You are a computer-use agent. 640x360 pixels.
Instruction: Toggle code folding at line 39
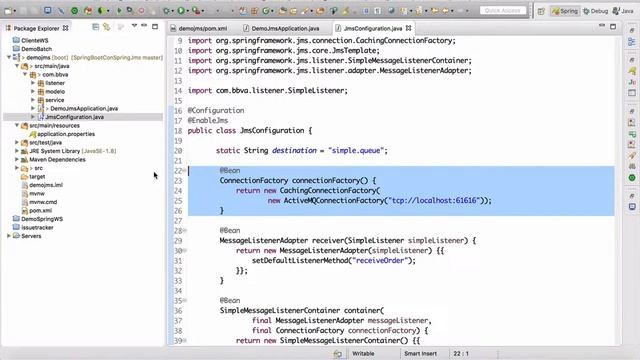tap(184, 340)
